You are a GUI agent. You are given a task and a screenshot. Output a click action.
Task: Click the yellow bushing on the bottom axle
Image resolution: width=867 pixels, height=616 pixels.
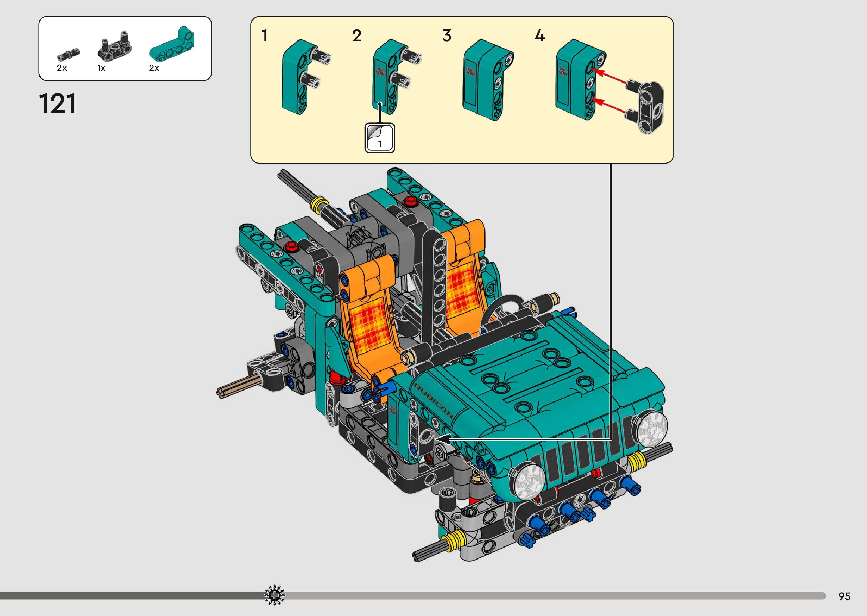tap(457, 540)
